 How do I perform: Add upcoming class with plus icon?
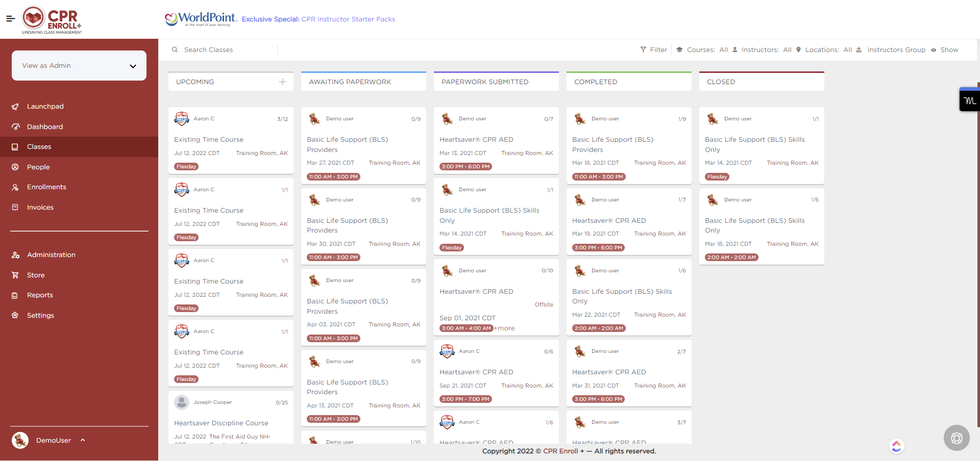[x=282, y=82]
